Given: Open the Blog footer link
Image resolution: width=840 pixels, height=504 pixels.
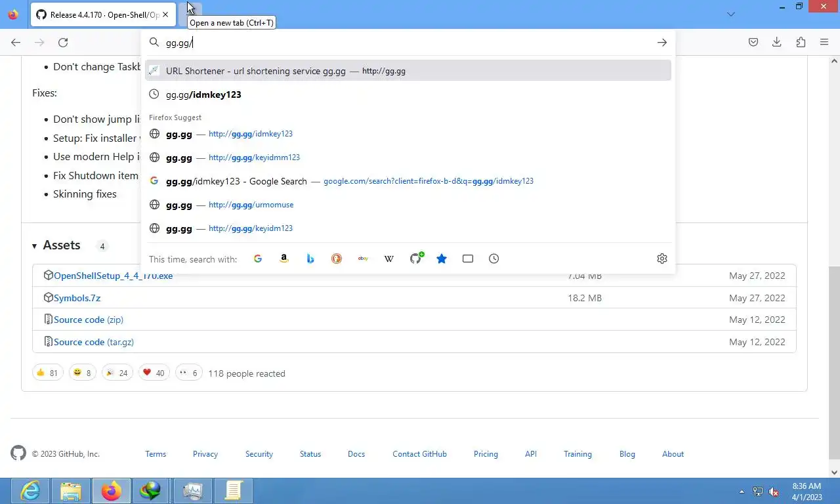Looking at the screenshot, I should (627, 454).
